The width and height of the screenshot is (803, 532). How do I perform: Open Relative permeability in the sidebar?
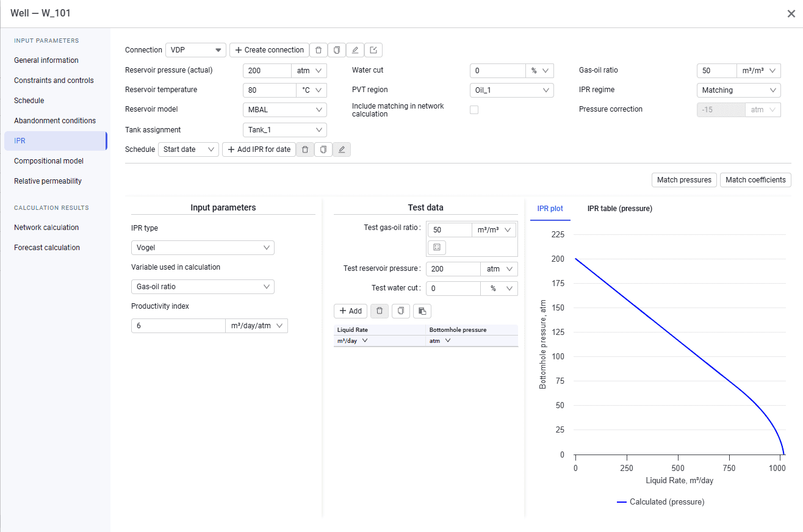click(x=48, y=181)
